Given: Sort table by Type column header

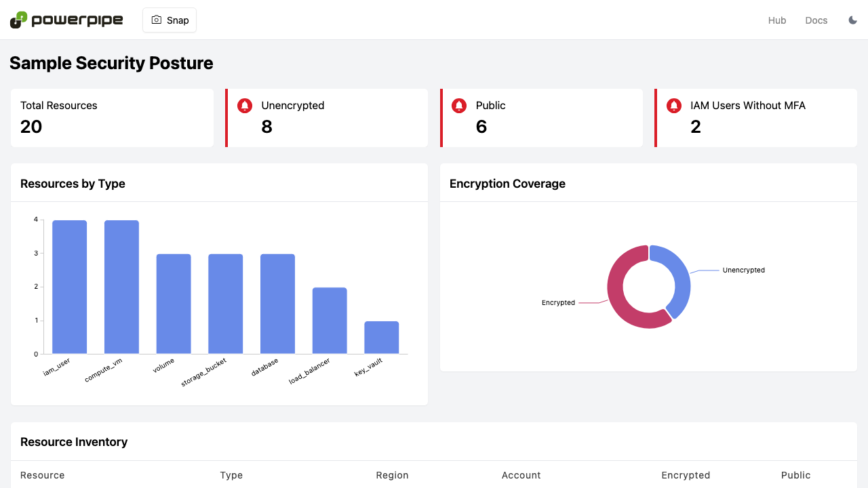Looking at the screenshot, I should coord(231,475).
